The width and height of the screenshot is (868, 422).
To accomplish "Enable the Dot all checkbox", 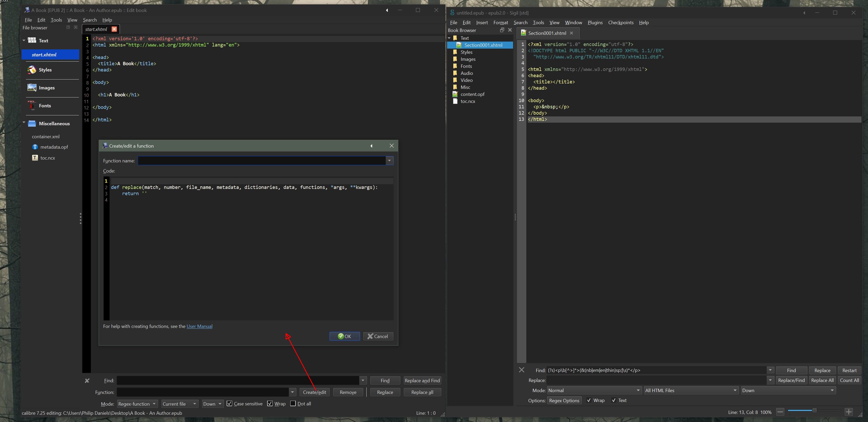I will (x=293, y=404).
